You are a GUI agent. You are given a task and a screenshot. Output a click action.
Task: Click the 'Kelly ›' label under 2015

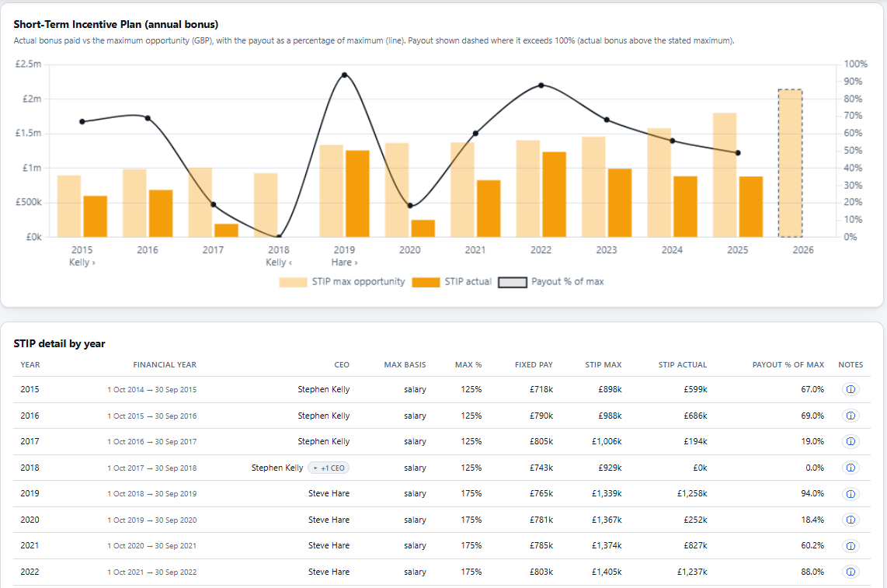point(82,262)
